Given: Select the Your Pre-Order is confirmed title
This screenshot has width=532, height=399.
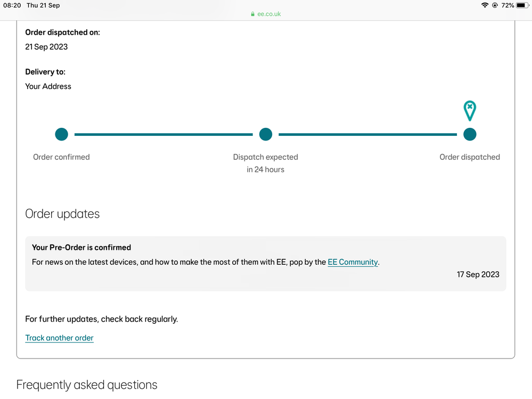Looking at the screenshot, I should [x=81, y=247].
